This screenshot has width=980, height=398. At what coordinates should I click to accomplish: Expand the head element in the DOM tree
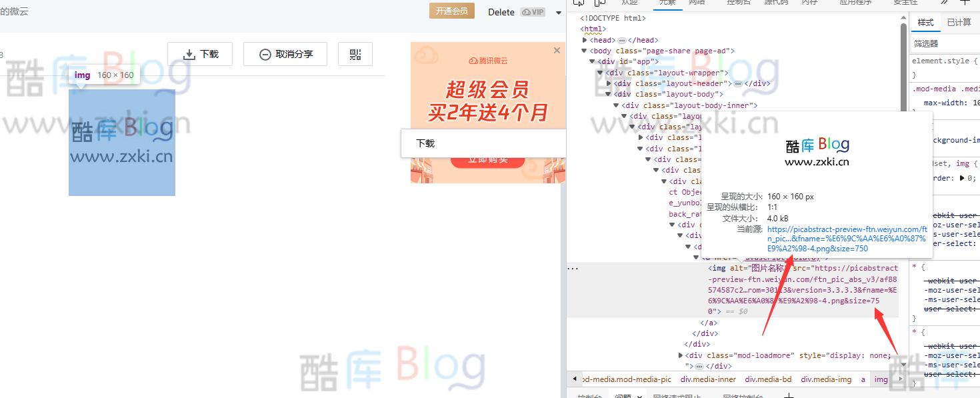click(585, 39)
